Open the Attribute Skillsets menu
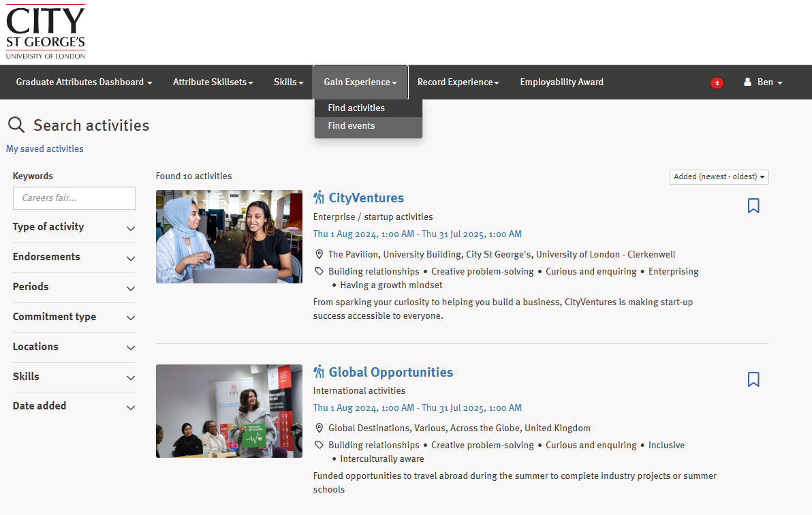The height and width of the screenshot is (515, 812). 213,82
